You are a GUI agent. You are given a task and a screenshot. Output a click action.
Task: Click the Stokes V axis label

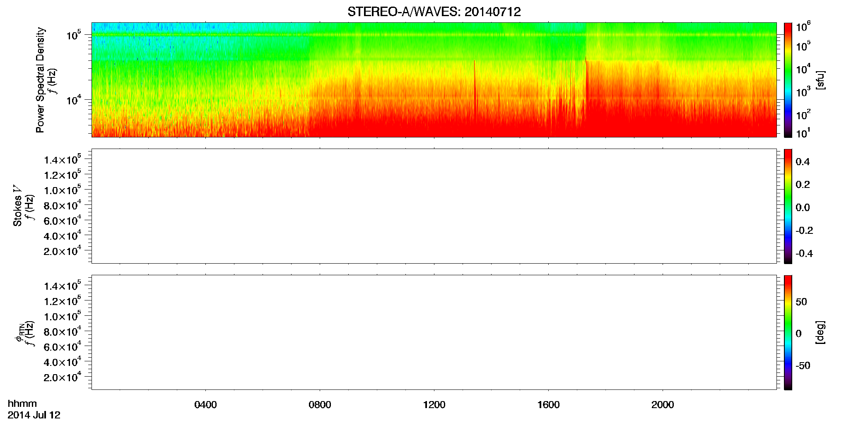click(x=17, y=206)
